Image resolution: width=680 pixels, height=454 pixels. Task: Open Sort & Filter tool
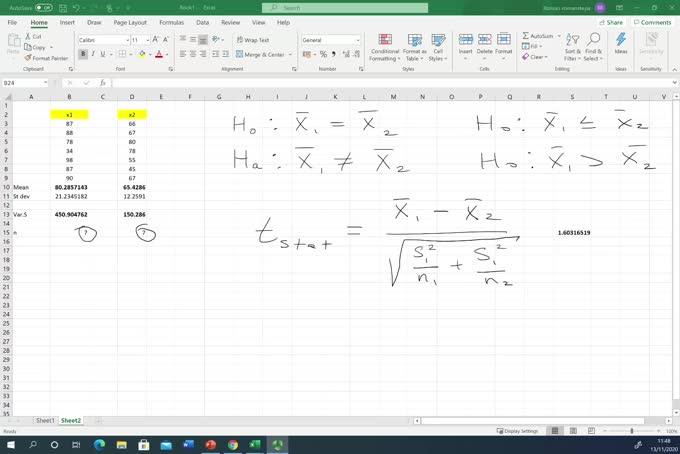point(571,46)
